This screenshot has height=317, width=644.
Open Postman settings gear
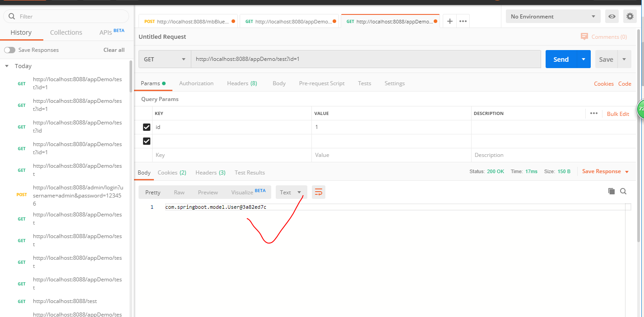630,16
